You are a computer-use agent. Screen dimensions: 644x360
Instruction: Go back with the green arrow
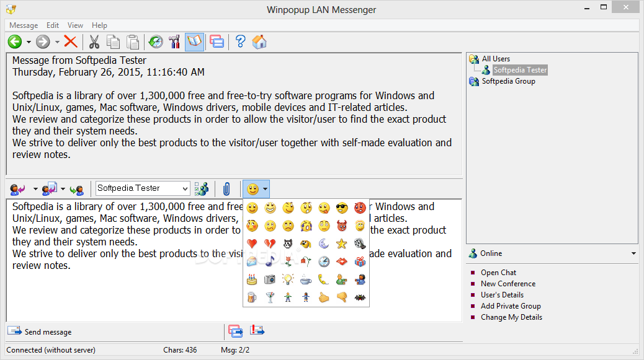click(15, 42)
